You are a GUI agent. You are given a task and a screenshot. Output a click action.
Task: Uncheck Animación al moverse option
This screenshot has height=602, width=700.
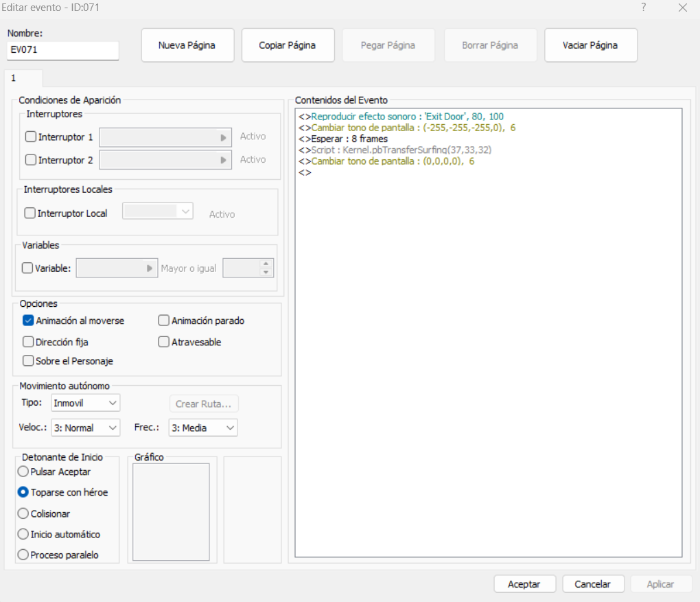[29, 321]
